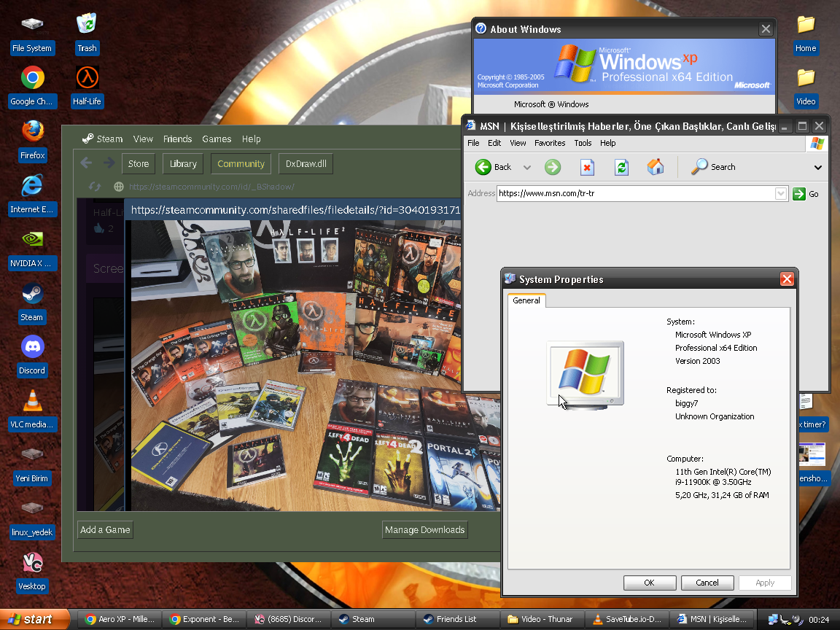The height and width of the screenshot is (630, 840).
Task: Switch to the Steam Community tab
Action: (x=241, y=164)
